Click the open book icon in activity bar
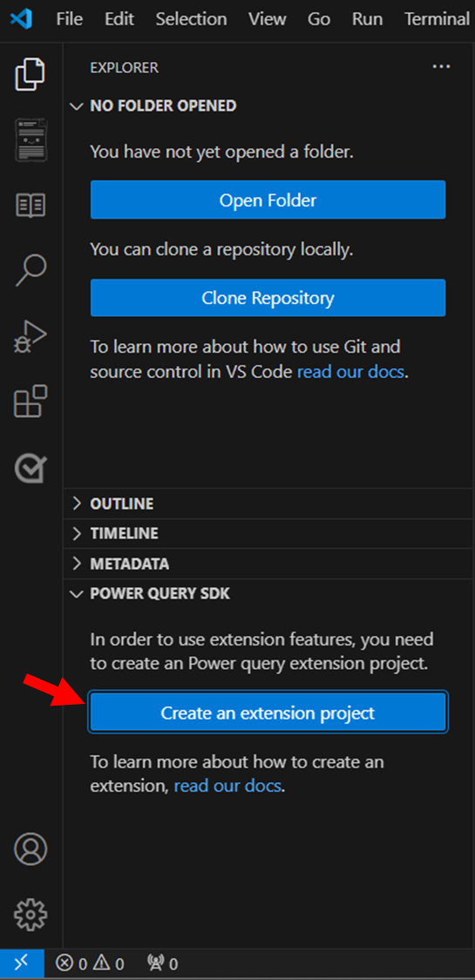Screen dimensions: 475x980 coord(30,205)
